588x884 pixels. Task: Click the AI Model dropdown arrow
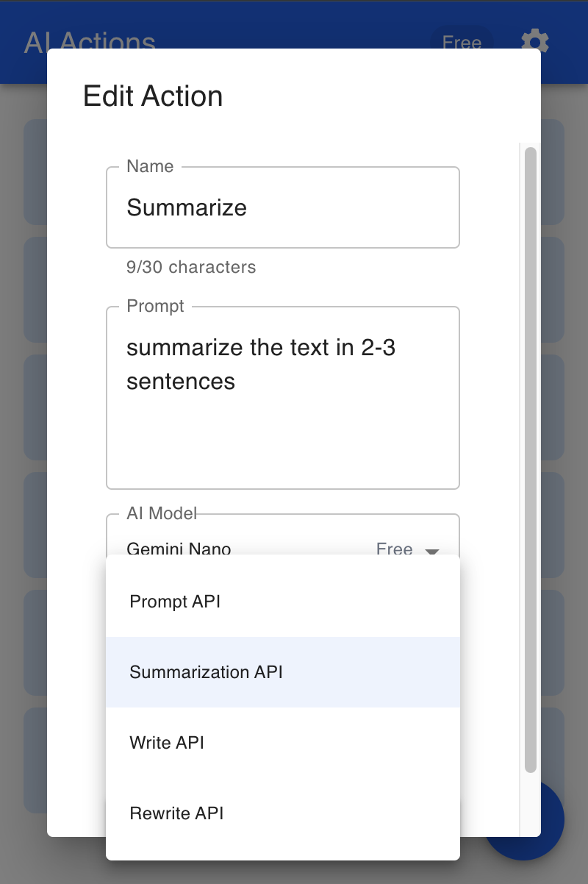click(432, 551)
